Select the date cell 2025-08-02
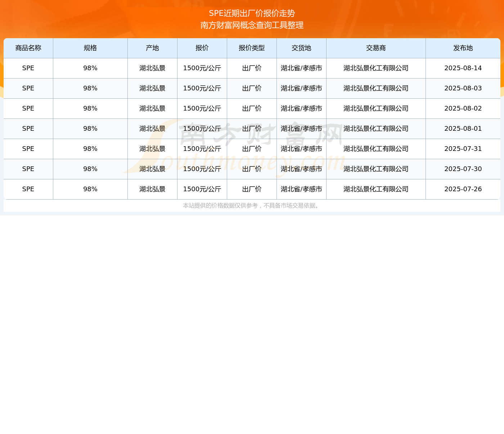The image size is (504, 434). coord(463,108)
